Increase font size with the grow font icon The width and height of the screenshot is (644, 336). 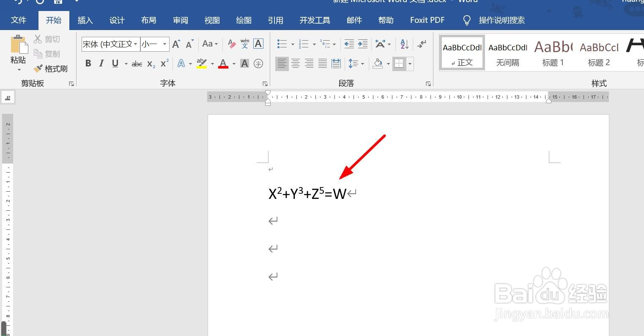click(176, 44)
